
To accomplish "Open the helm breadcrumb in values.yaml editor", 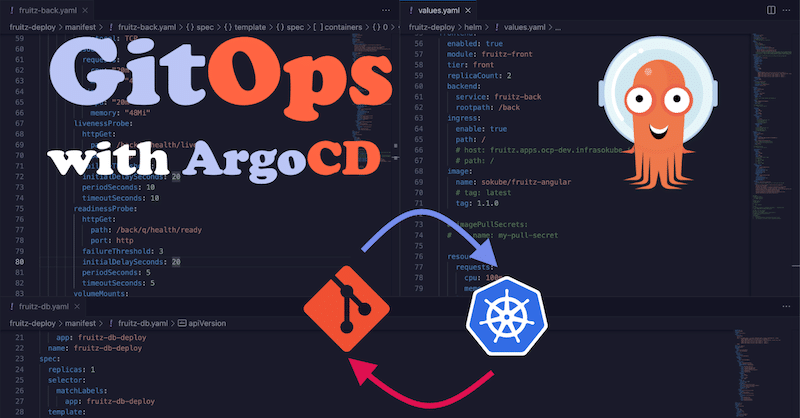I will (x=472, y=27).
